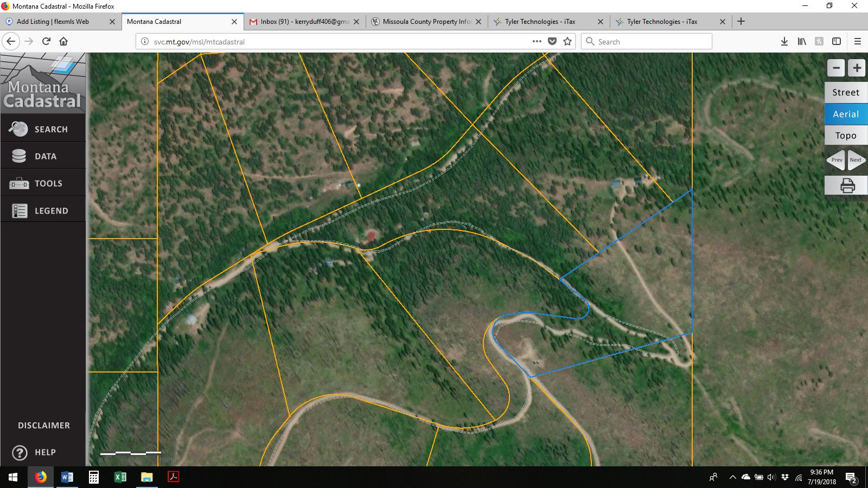Viewport: 868px width, 488px height.
Task: Bookmark this page with star icon
Action: (567, 41)
